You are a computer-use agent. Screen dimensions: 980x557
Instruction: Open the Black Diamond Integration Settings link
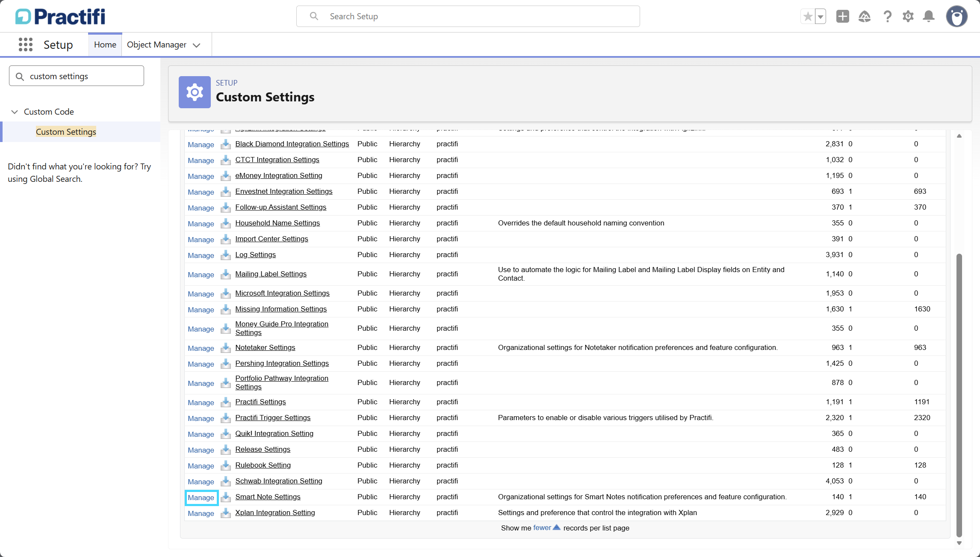coord(292,144)
